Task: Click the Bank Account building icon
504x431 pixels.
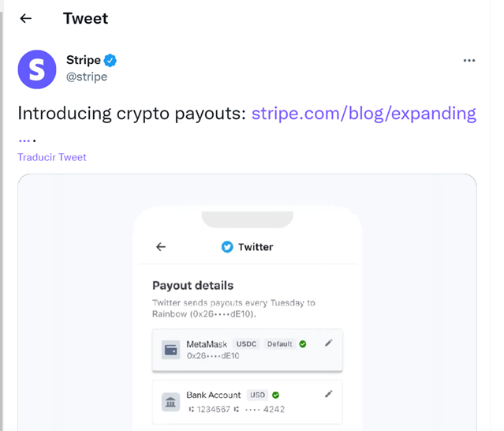Action: tap(170, 402)
